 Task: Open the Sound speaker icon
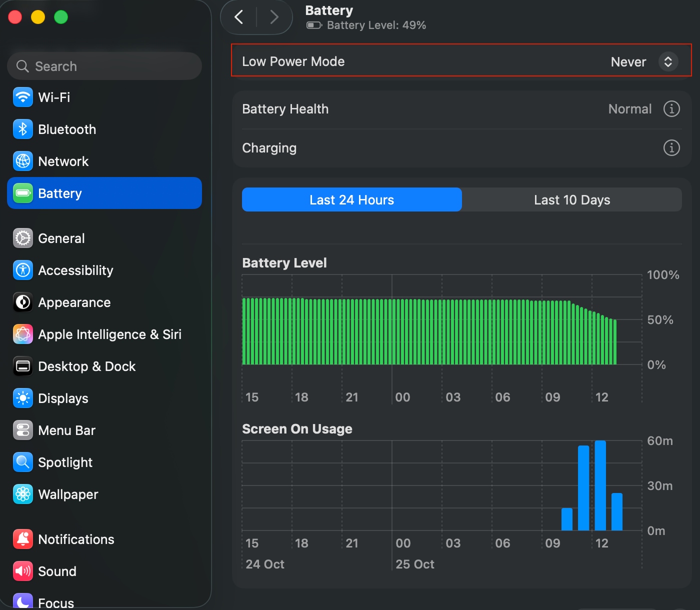click(x=23, y=571)
